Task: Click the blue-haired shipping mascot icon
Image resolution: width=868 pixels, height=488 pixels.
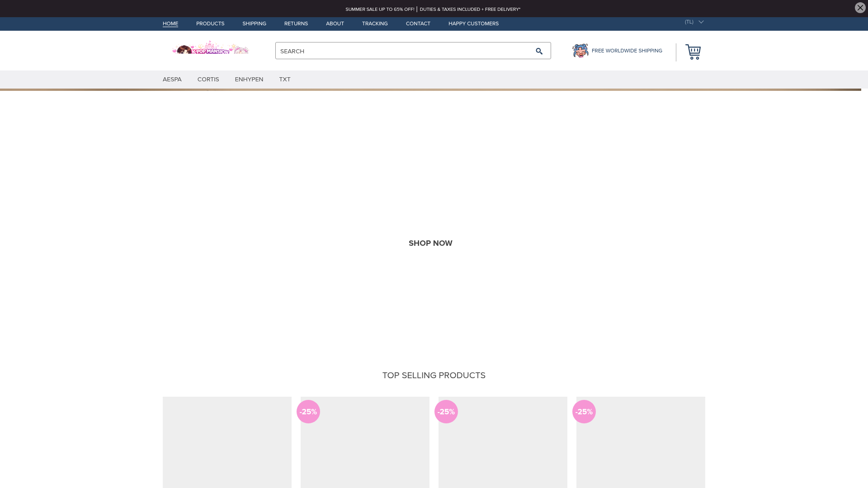Action: tap(580, 51)
